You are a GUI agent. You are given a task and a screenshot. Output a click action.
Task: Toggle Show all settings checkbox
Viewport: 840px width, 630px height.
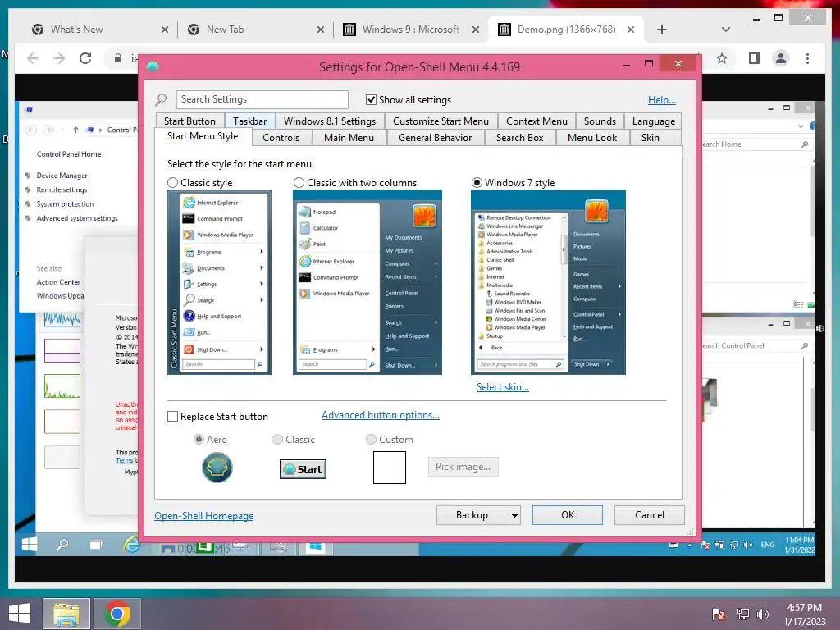pyautogui.click(x=371, y=99)
